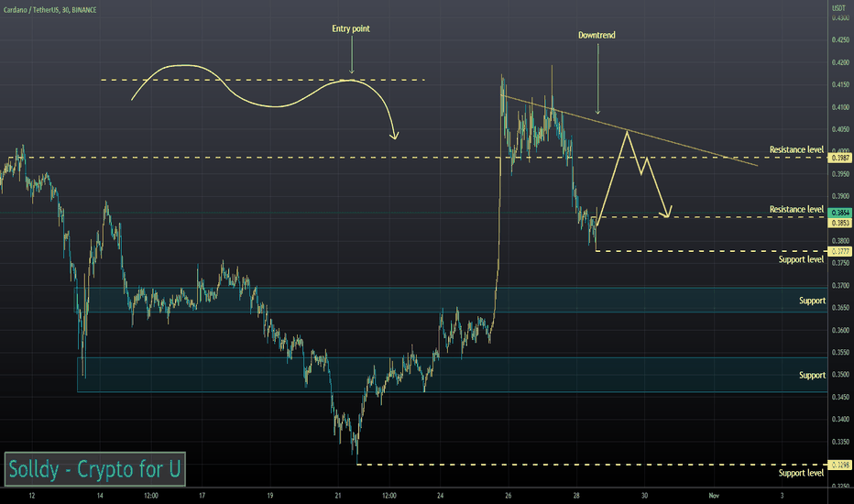Click 0.4050 on the price axis
The width and height of the screenshot is (854, 504).
click(840, 130)
